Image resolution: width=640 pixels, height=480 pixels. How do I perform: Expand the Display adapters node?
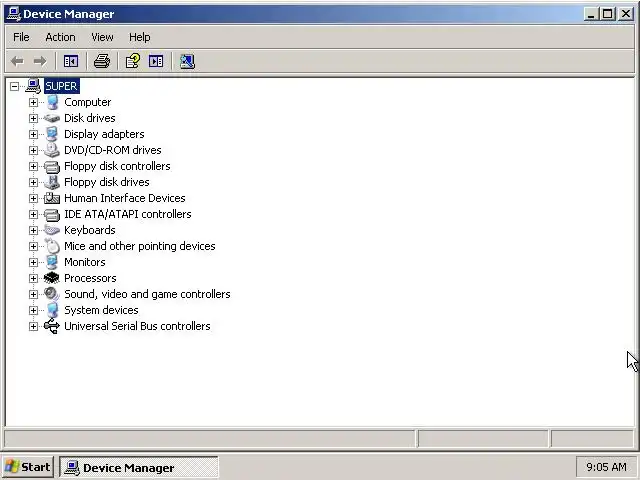point(33,134)
